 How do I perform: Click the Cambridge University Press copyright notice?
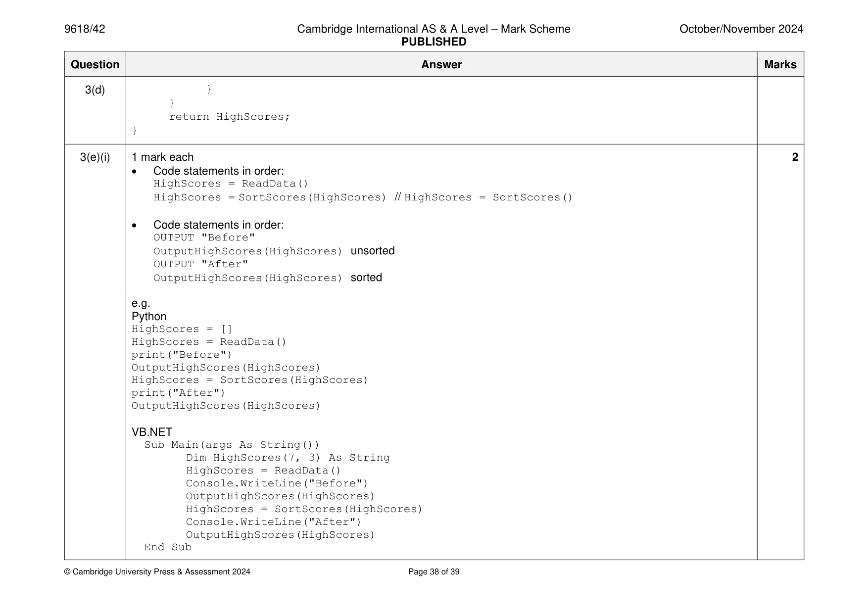157,572
